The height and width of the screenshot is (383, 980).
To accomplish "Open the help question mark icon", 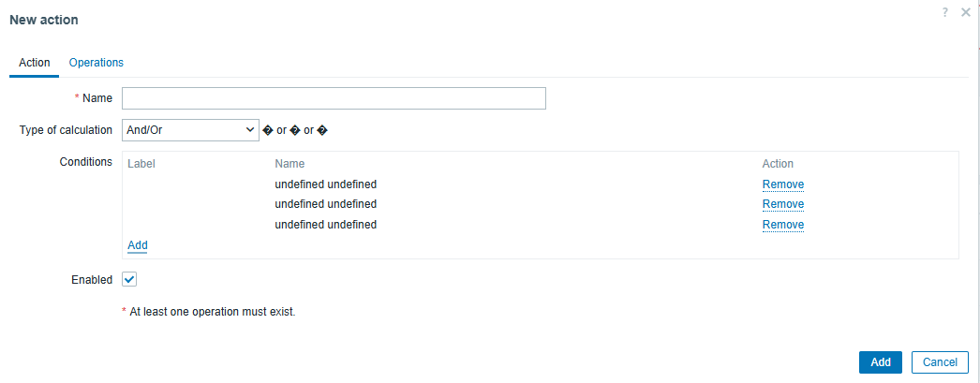I will click(x=945, y=13).
